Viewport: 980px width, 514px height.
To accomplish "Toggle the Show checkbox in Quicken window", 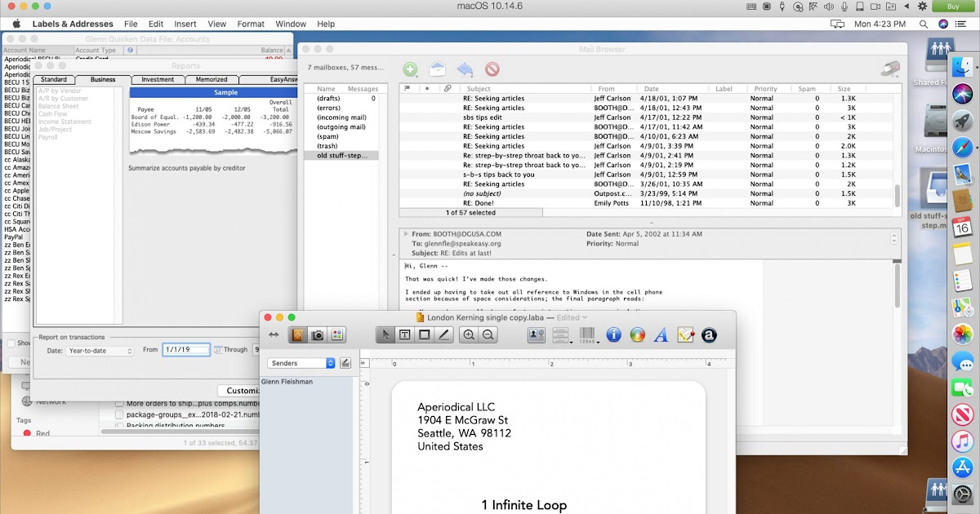I will 10,343.
